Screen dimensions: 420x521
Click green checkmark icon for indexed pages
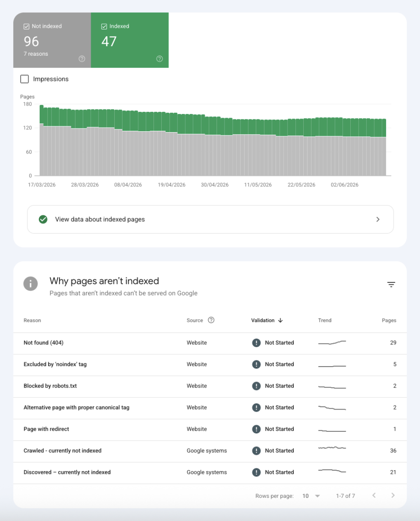pyautogui.click(x=43, y=219)
